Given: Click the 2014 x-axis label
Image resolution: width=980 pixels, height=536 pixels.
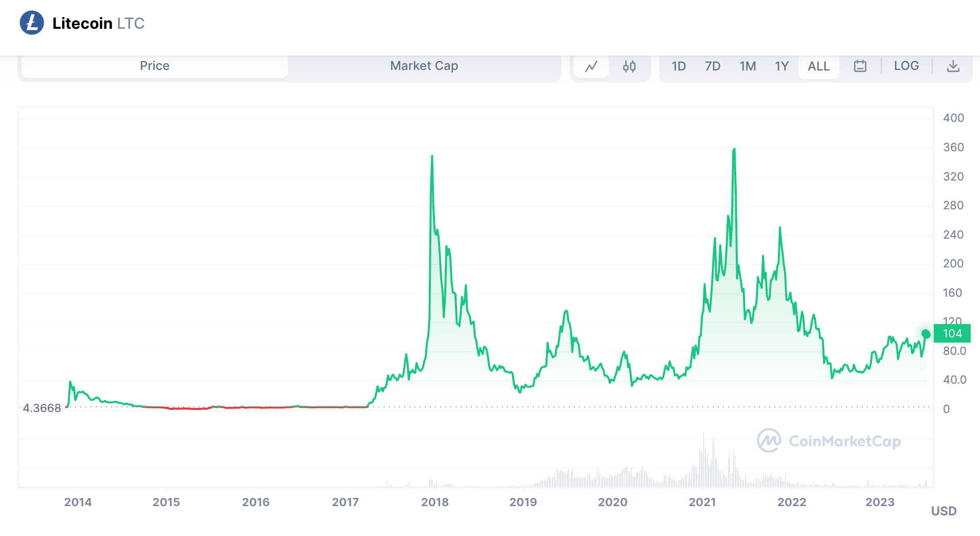Looking at the screenshot, I should [x=78, y=502].
